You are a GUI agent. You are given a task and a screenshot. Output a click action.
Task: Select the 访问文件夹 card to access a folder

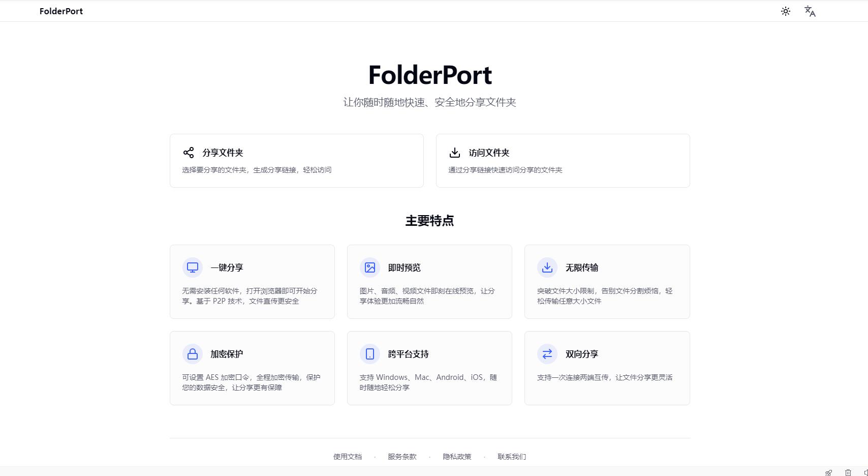[563, 160]
